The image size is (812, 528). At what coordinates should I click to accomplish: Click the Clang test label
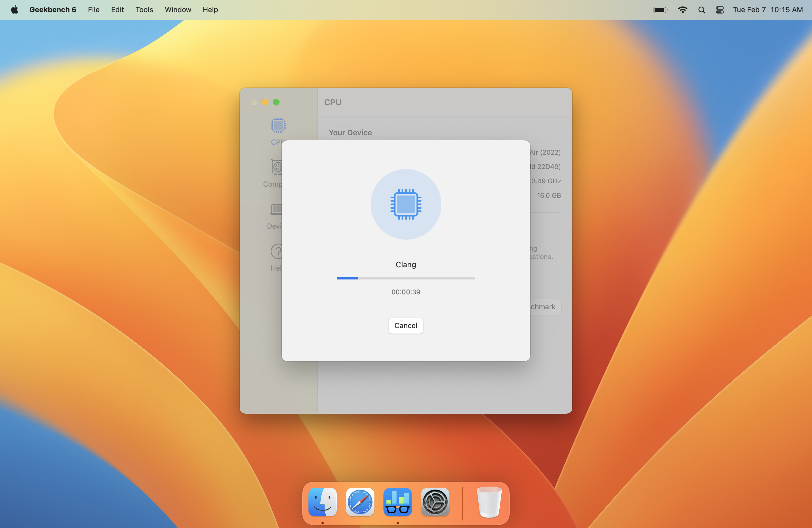coord(406,265)
